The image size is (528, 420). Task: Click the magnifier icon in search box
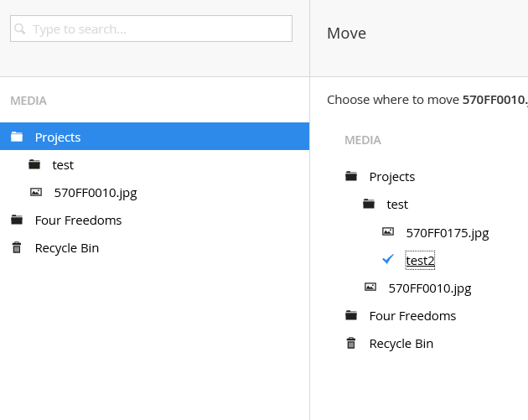click(20, 29)
